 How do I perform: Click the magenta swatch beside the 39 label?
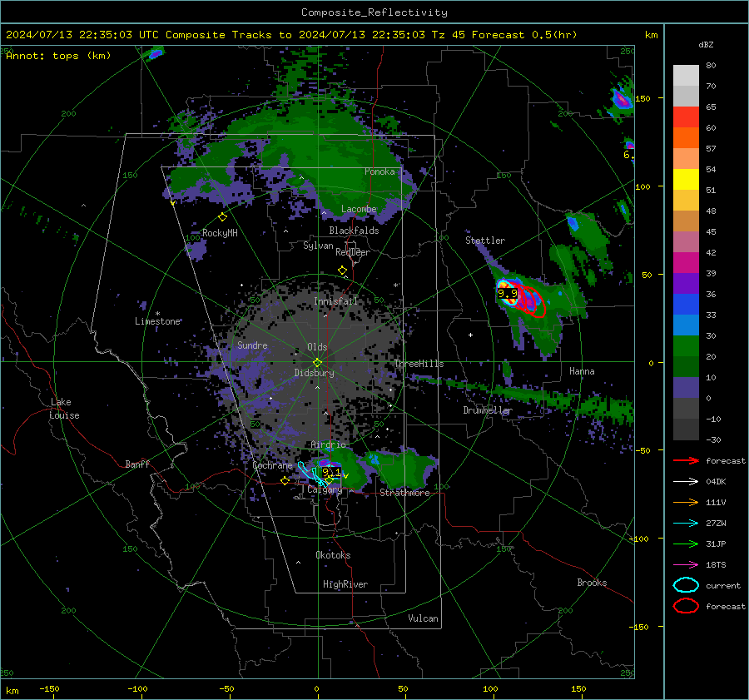[x=686, y=263]
